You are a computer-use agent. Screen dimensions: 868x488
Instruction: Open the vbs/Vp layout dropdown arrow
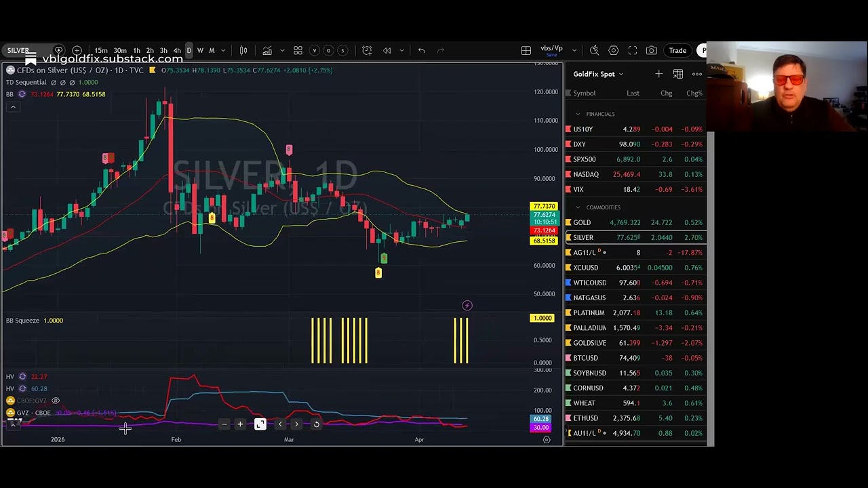[x=574, y=50]
